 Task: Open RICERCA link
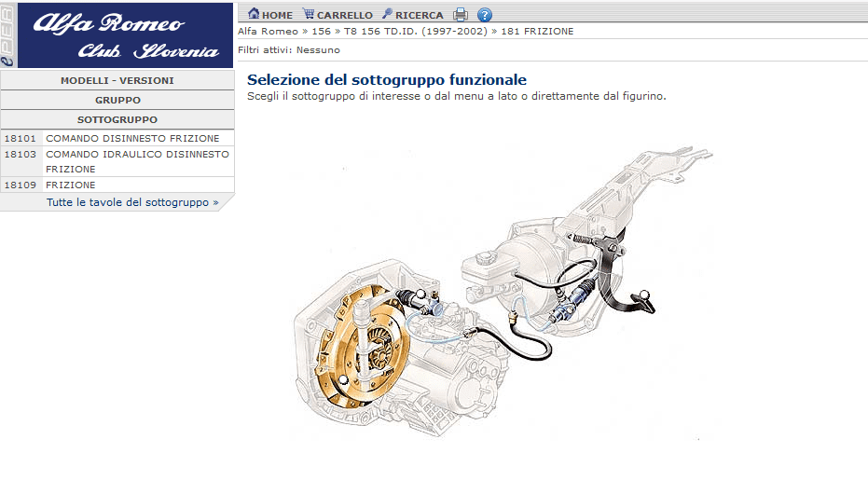point(420,16)
